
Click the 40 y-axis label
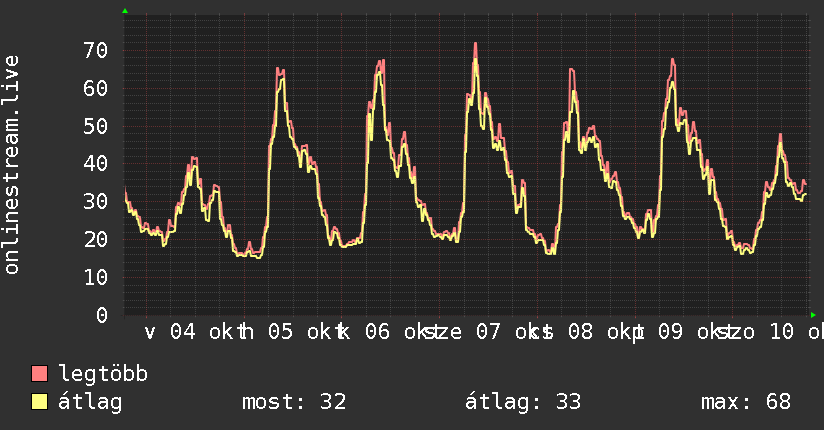[x=96, y=163]
